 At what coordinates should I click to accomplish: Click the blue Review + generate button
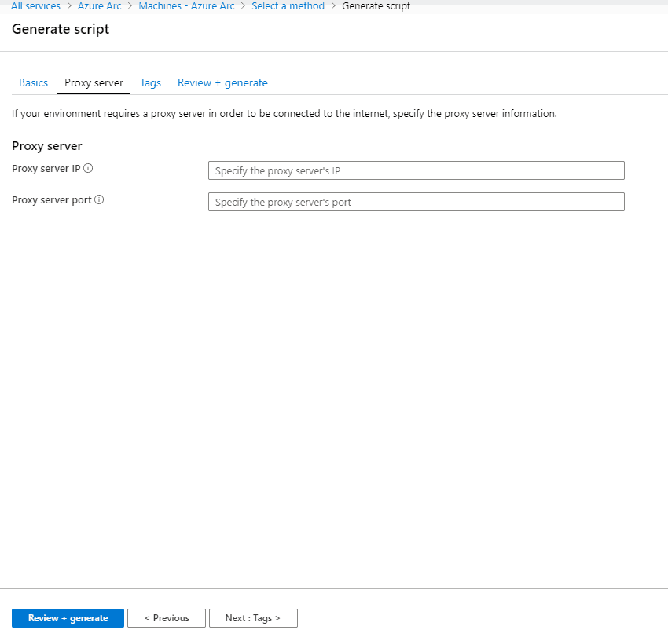pos(68,618)
